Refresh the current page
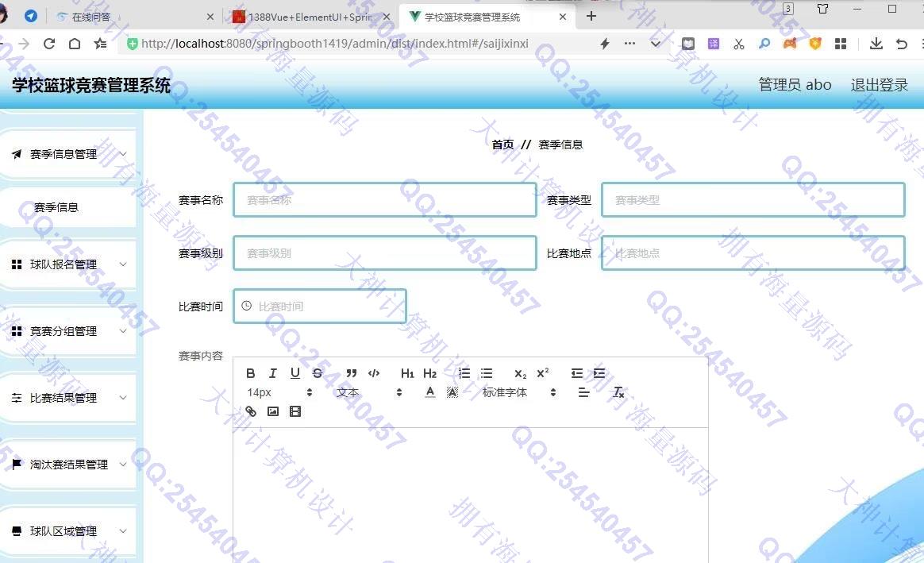The width and height of the screenshot is (924, 563). pyautogui.click(x=49, y=44)
